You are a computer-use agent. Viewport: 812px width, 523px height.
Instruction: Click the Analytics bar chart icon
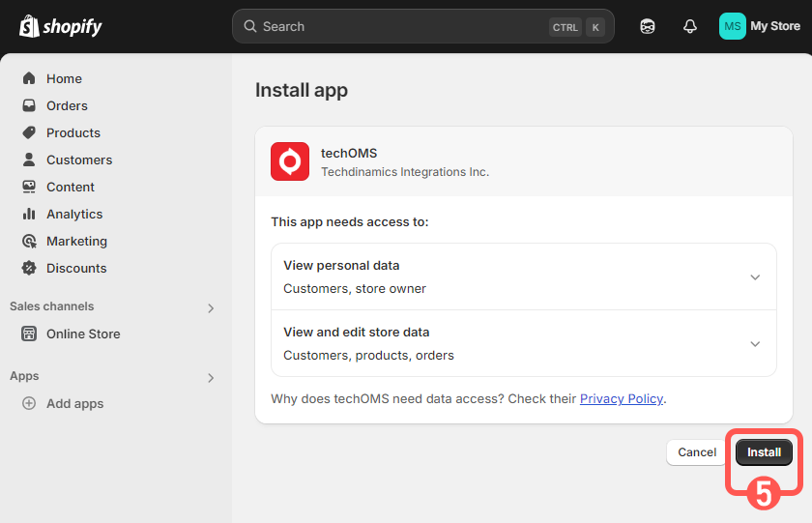(29, 214)
